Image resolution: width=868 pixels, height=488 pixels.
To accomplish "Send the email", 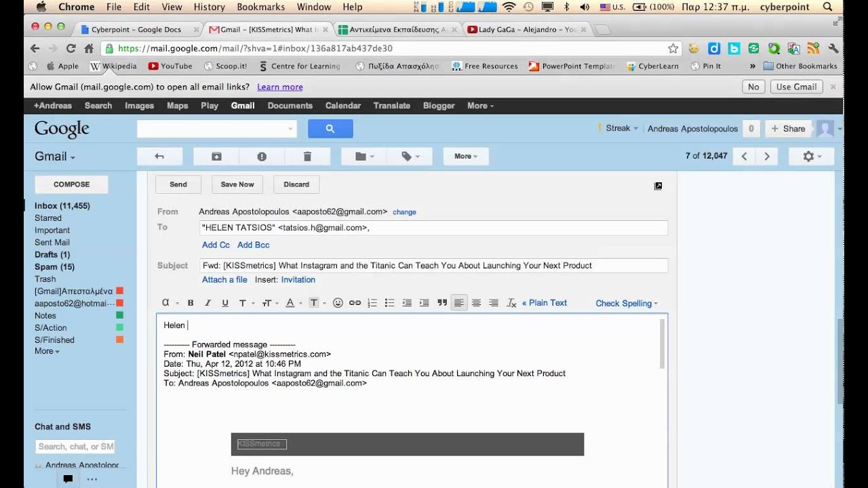I will click(178, 184).
